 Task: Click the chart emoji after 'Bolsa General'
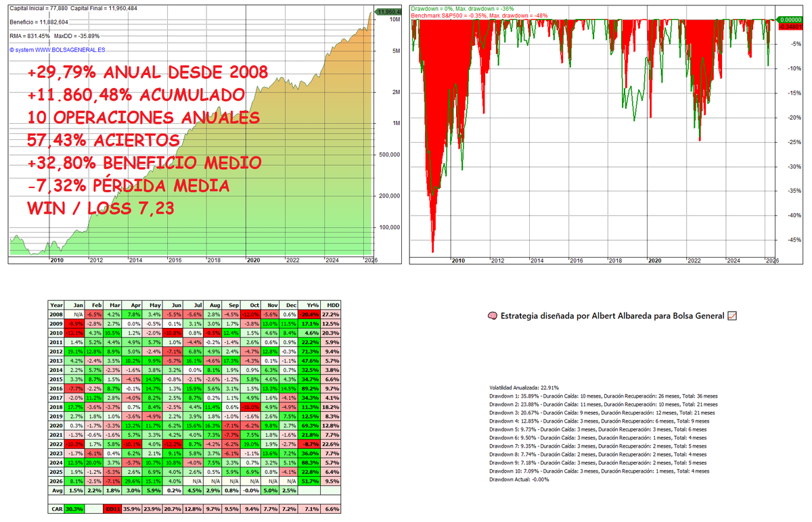pos(731,316)
